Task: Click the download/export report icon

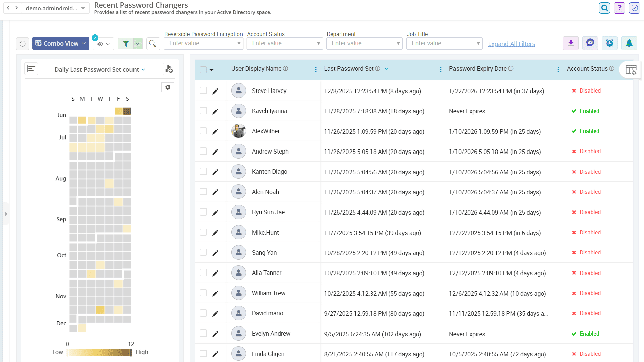Action: pos(571,43)
